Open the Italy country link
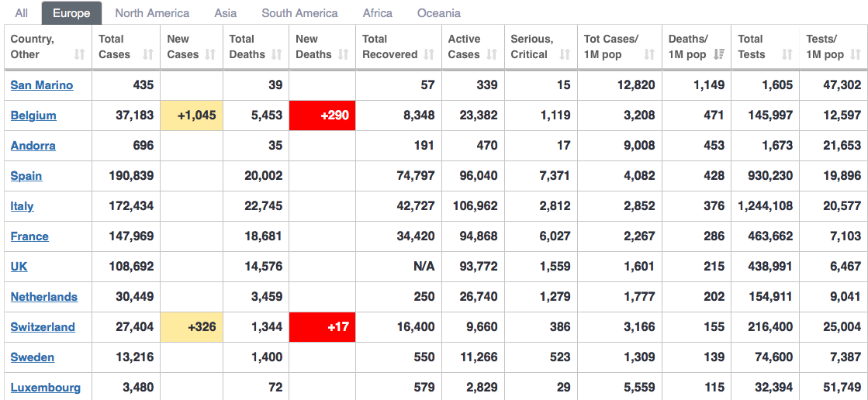Viewport: 868px width, 400px height. [22, 205]
